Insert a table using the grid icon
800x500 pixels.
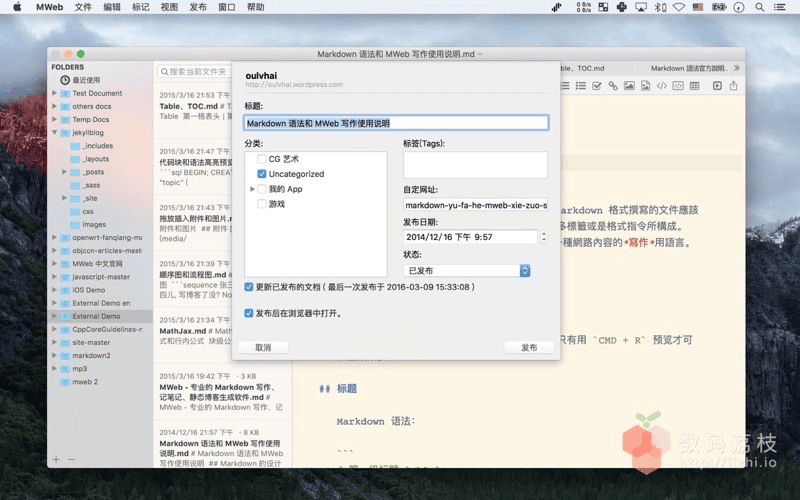[x=694, y=86]
